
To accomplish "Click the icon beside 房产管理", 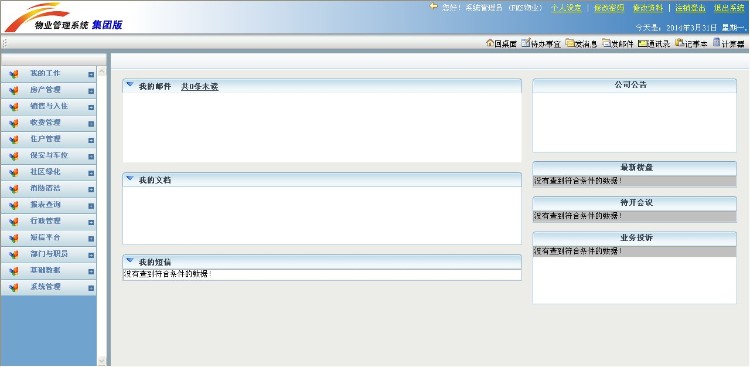I will point(13,90).
